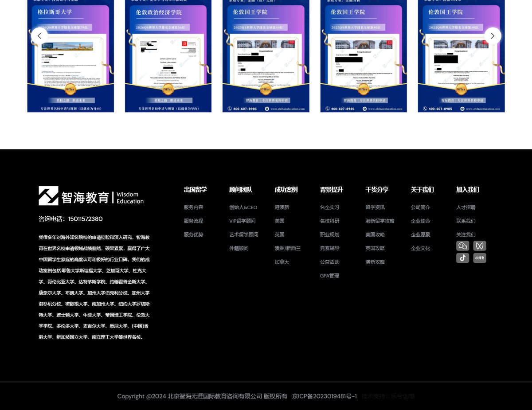This screenshot has height=410, width=532.
Task: Open the 格拉斯哥大学 offer poster
Action: pos(70,56)
